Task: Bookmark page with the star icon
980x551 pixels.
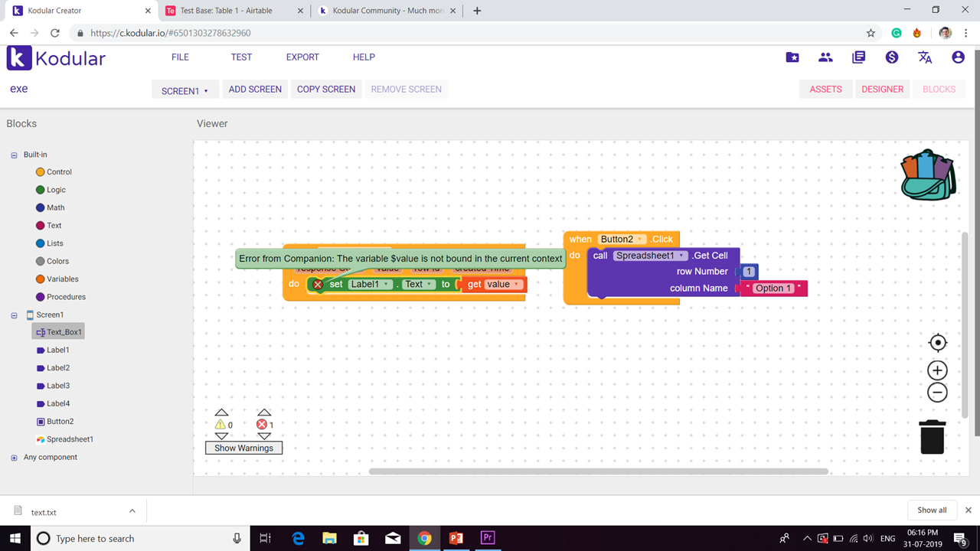Action: point(871,33)
